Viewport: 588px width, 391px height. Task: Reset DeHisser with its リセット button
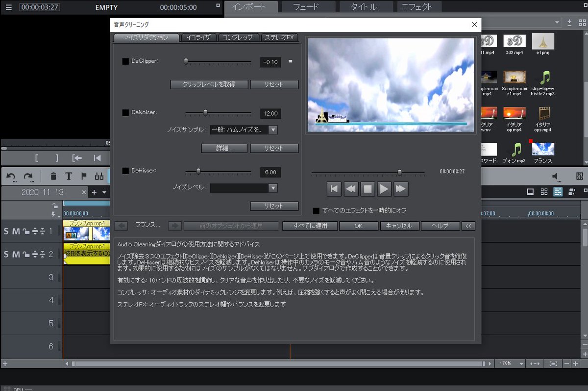tap(274, 206)
